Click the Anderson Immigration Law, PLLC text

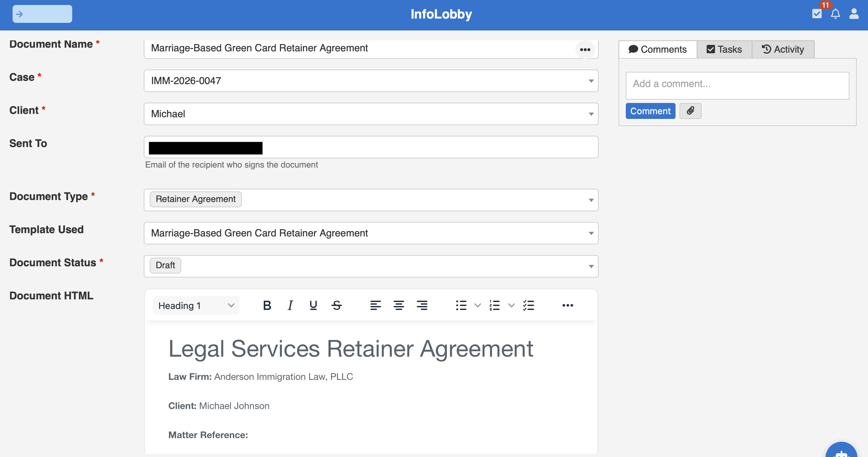283,377
